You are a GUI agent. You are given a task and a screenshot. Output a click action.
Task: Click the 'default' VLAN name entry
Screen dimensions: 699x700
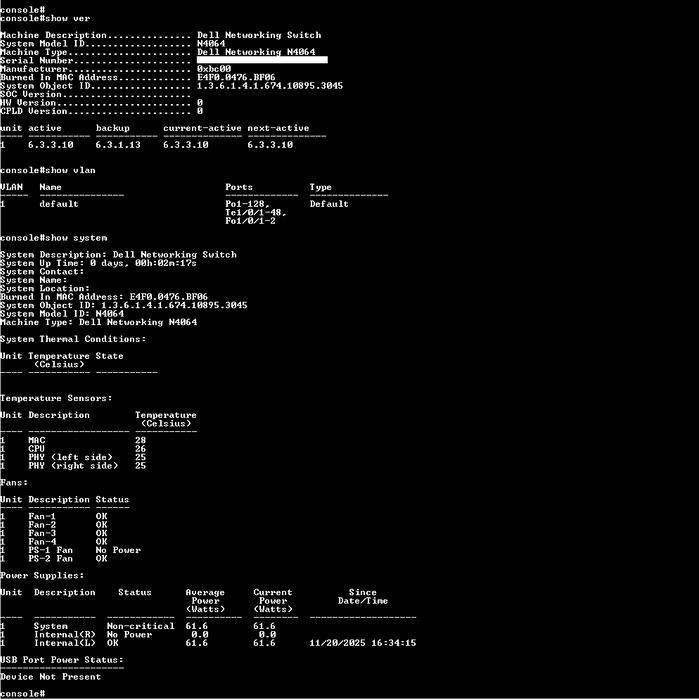(x=59, y=204)
